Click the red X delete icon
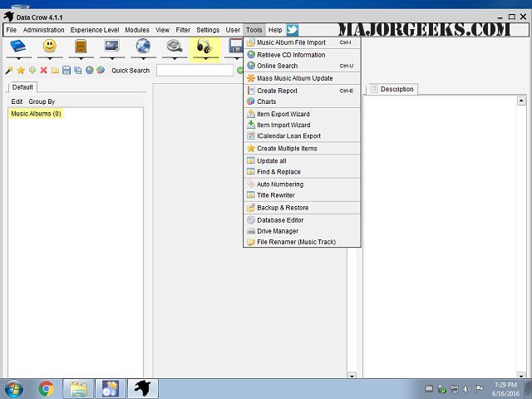The image size is (532, 399). 43,70
